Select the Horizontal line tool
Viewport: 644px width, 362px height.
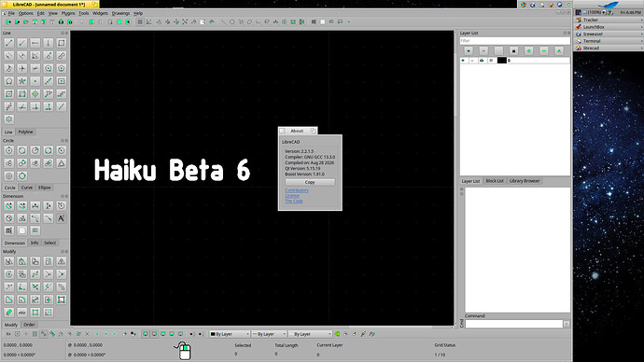(x=35, y=43)
